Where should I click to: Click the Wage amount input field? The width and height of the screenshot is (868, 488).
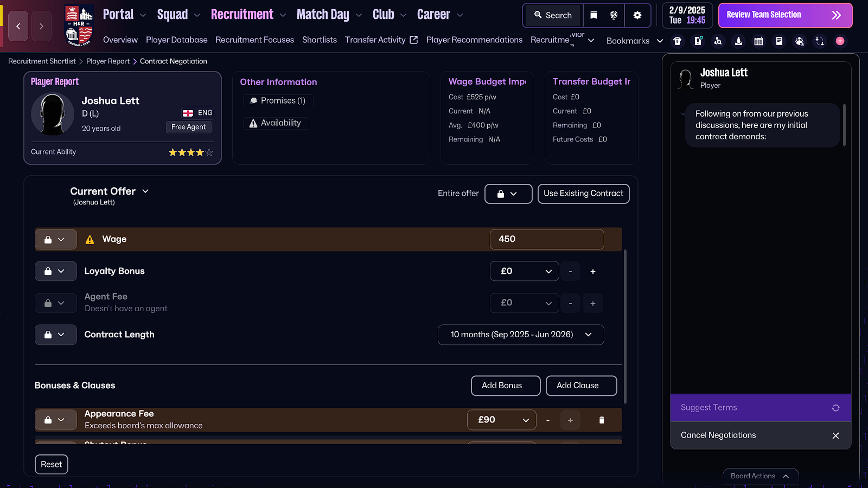click(x=546, y=239)
